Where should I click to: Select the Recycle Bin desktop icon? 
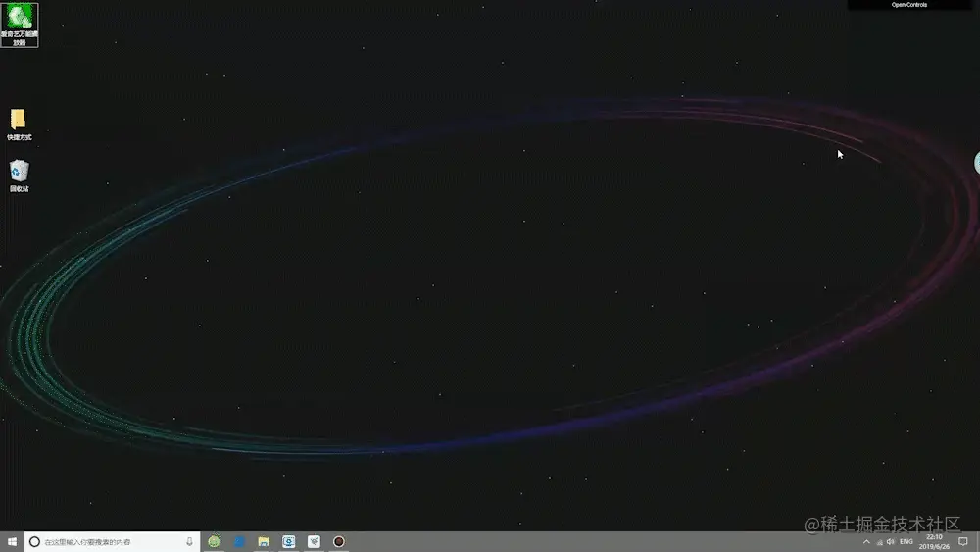coord(19,176)
